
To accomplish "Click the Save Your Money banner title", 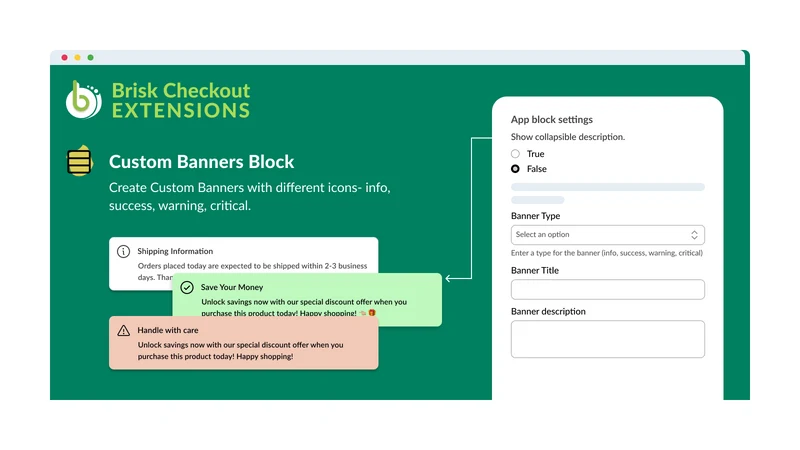I will pyautogui.click(x=232, y=287).
